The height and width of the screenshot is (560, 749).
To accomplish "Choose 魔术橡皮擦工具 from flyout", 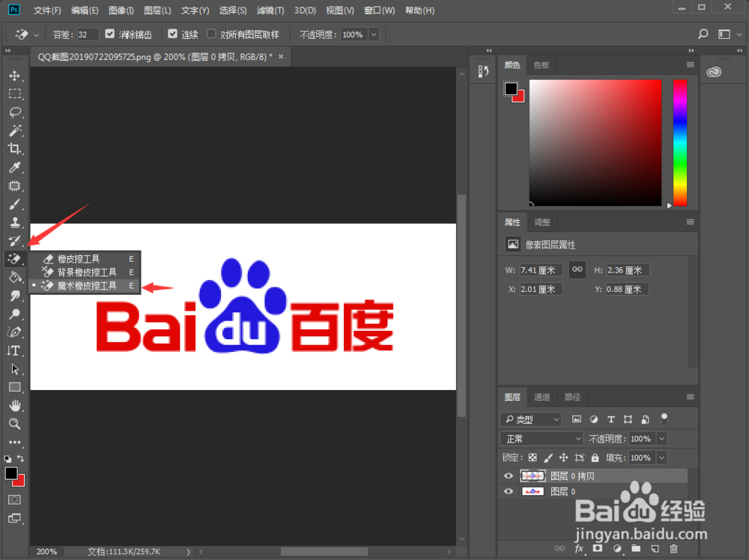I will pyautogui.click(x=85, y=285).
